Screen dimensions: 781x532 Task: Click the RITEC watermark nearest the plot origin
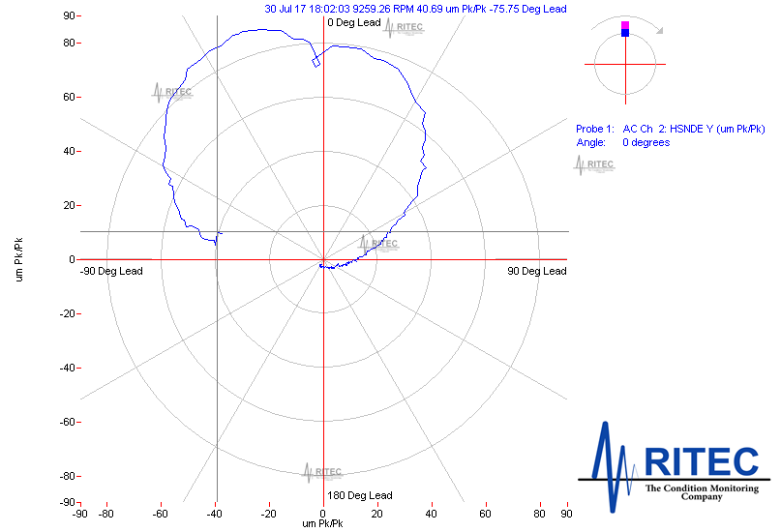[x=378, y=244]
